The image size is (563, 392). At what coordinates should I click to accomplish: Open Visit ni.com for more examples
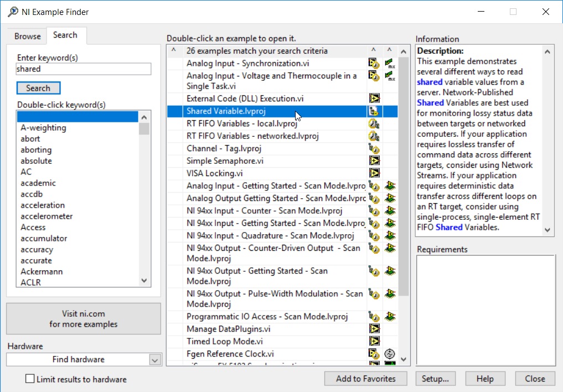tap(83, 319)
